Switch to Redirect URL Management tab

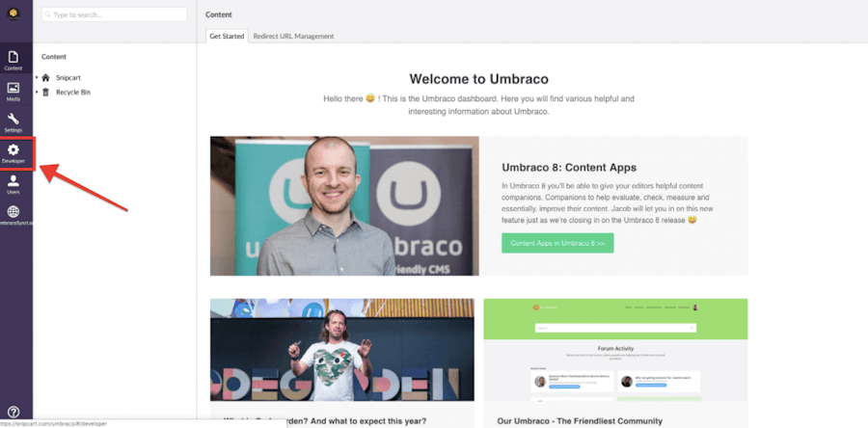click(x=293, y=36)
